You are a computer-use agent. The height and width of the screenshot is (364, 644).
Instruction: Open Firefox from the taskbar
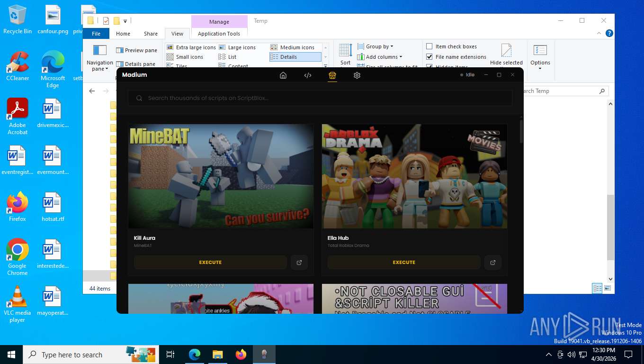pyautogui.click(x=241, y=355)
